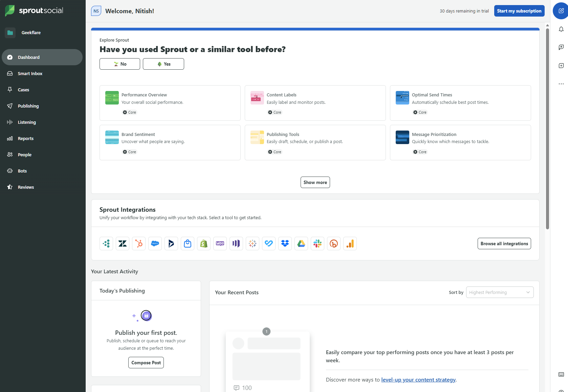568x392 pixels.
Task: Open the Shopify integration
Action: [204, 244]
